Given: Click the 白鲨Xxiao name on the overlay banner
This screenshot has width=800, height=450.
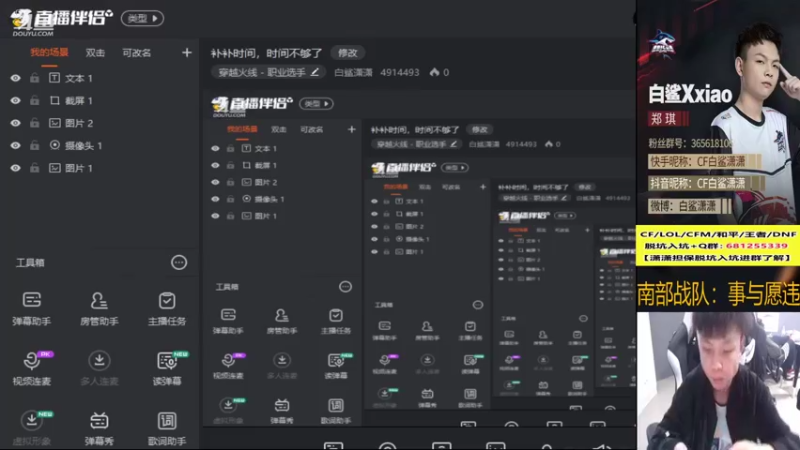Looking at the screenshot, I should pos(690,94).
